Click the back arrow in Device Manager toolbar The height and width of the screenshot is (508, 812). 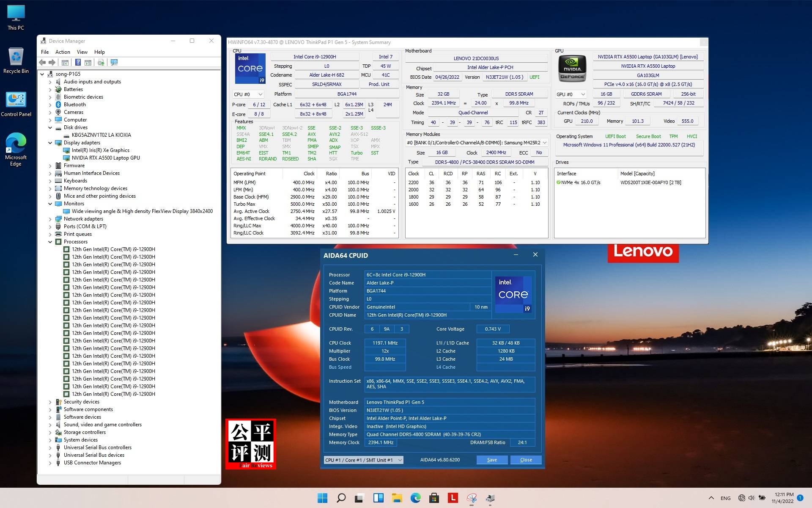(42, 62)
